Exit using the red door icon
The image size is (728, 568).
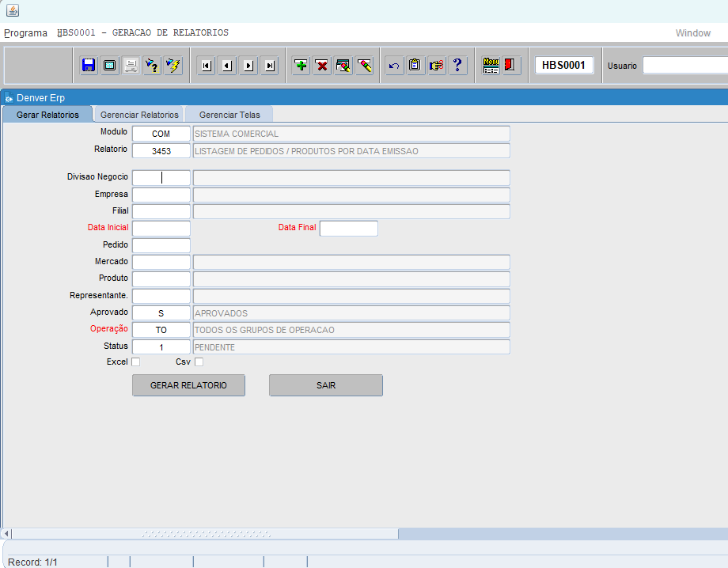coord(510,66)
